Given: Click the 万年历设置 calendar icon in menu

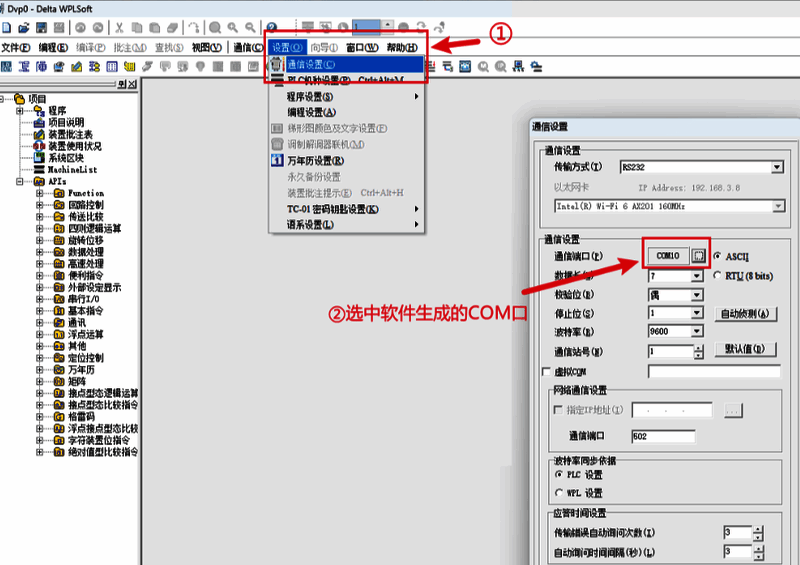Looking at the screenshot, I should tap(277, 160).
